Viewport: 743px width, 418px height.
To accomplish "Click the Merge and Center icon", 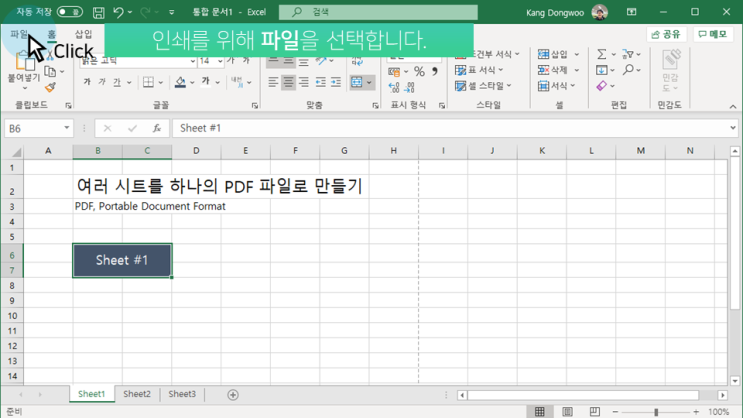I will [x=357, y=82].
